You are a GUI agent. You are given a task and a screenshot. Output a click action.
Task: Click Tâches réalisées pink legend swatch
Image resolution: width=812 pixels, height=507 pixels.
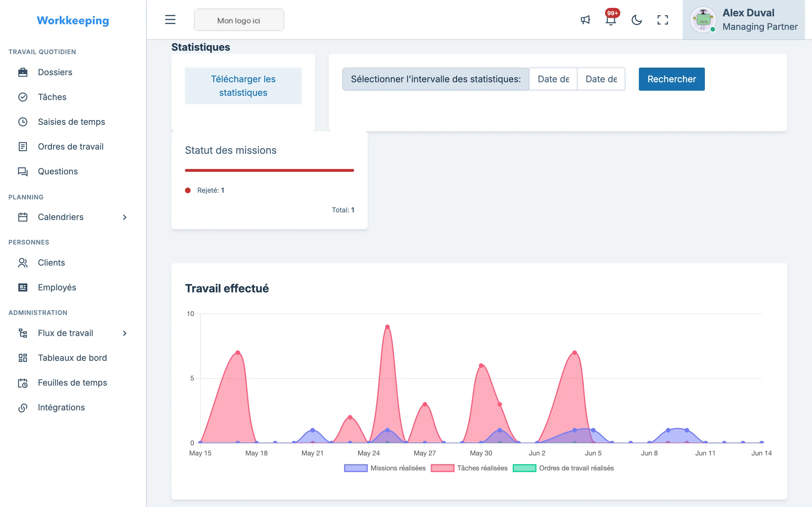tap(443, 468)
